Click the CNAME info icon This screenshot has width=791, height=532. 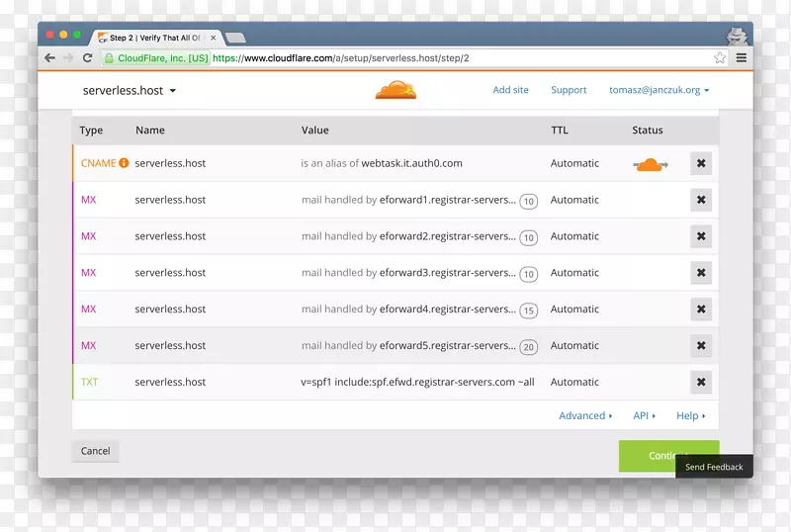pos(124,163)
